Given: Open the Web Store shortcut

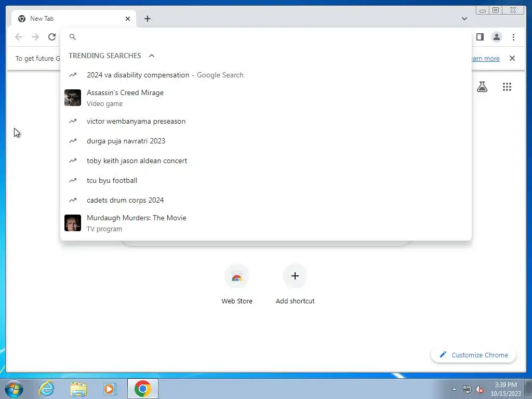Looking at the screenshot, I should pos(237,284).
